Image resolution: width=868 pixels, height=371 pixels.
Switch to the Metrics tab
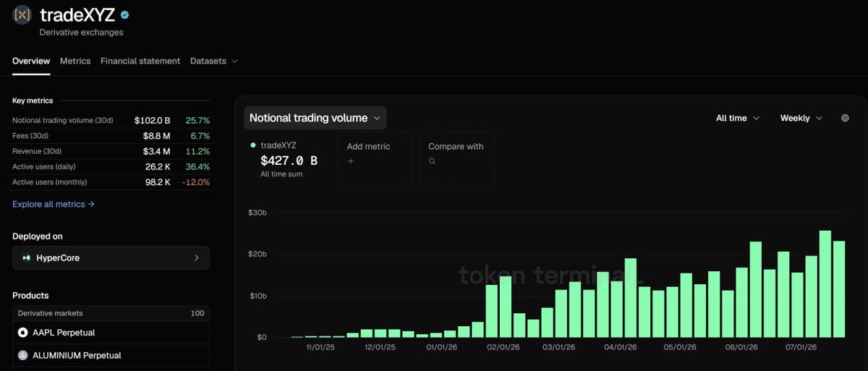pyautogui.click(x=75, y=61)
